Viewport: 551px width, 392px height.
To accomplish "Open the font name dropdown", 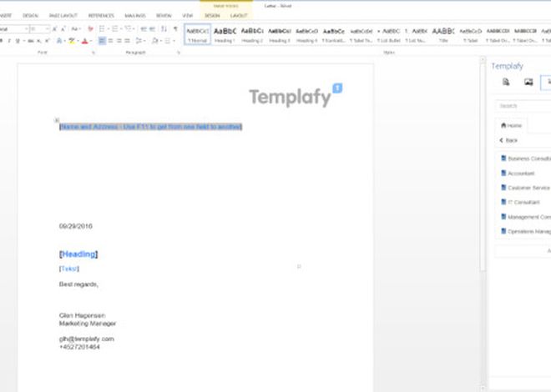I will 26,29.
